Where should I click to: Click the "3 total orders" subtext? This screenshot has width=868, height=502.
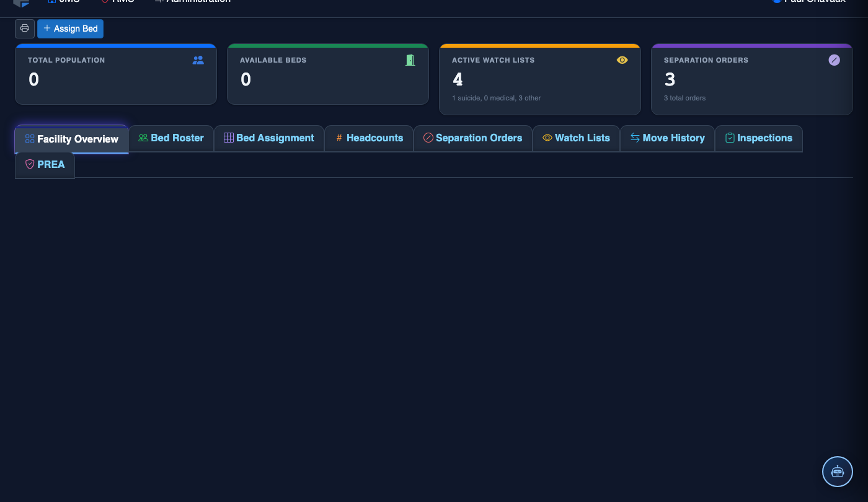click(685, 98)
